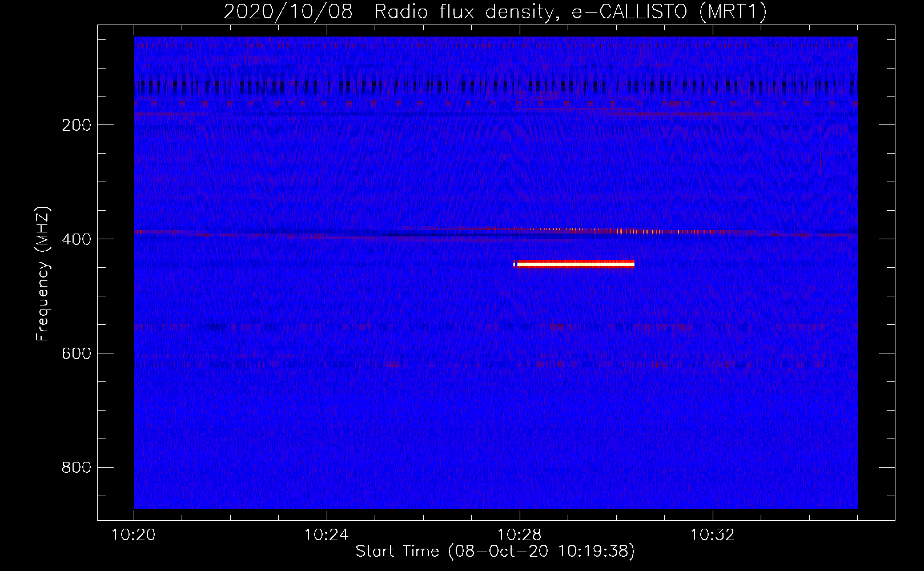Image resolution: width=924 pixels, height=571 pixels.
Task: Click the 10:20 time tick label
Action: click(134, 535)
